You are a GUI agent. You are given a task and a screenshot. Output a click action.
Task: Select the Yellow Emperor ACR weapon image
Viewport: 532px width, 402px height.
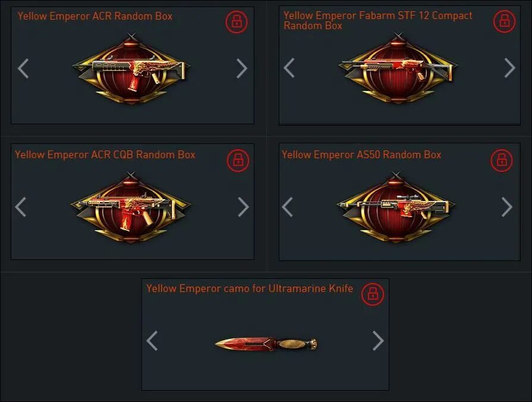[131, 69]
